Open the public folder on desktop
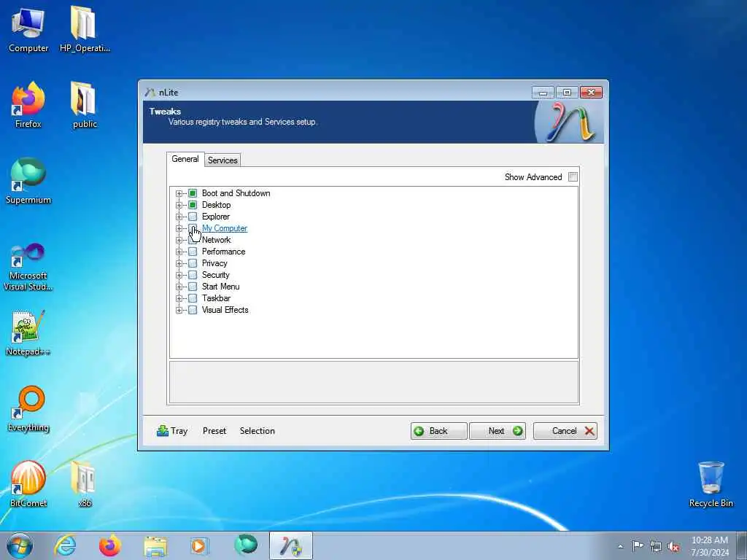747x560 pixels. point(85,105)
